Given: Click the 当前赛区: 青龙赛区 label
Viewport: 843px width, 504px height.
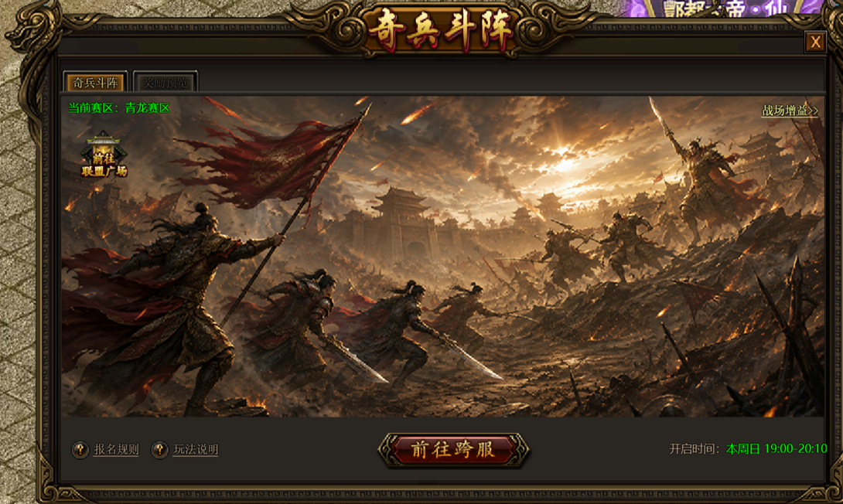Looking at the screenshot, I should [119, 108].
